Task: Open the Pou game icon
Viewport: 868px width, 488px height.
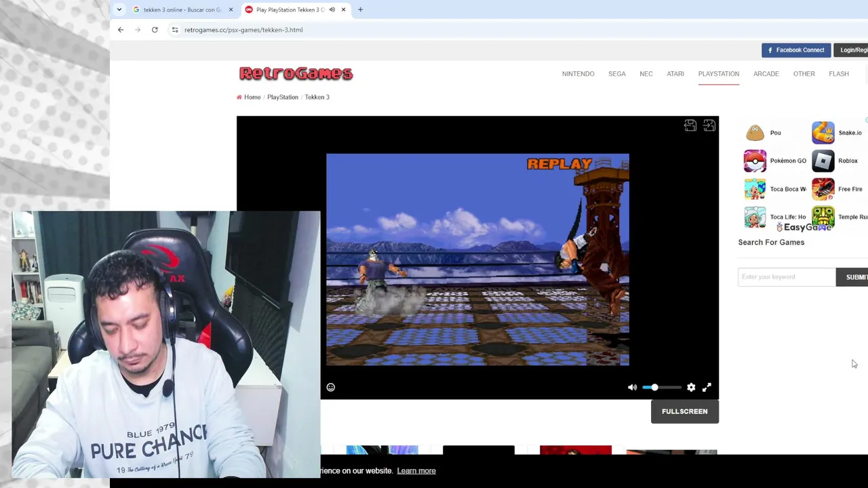Action: (755, 133)
